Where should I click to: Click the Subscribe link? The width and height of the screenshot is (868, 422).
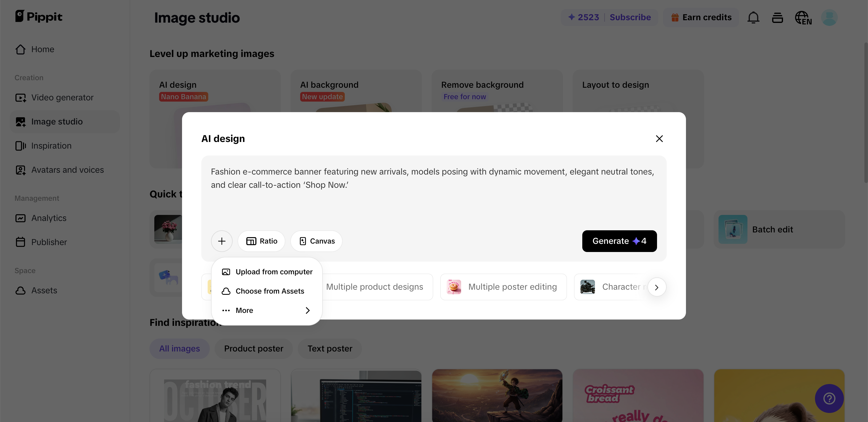tap(630, 17)
